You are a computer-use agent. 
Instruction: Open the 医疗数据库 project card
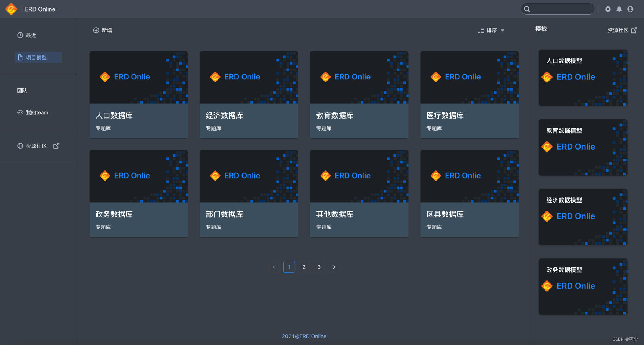click(469, 95)
